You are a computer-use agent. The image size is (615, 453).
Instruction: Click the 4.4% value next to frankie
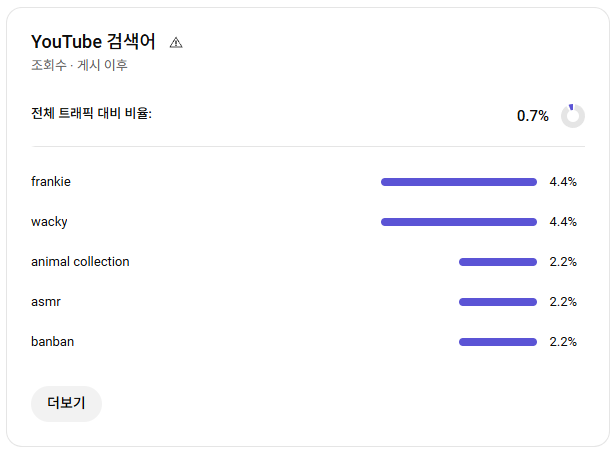click(x=563, y=182)
